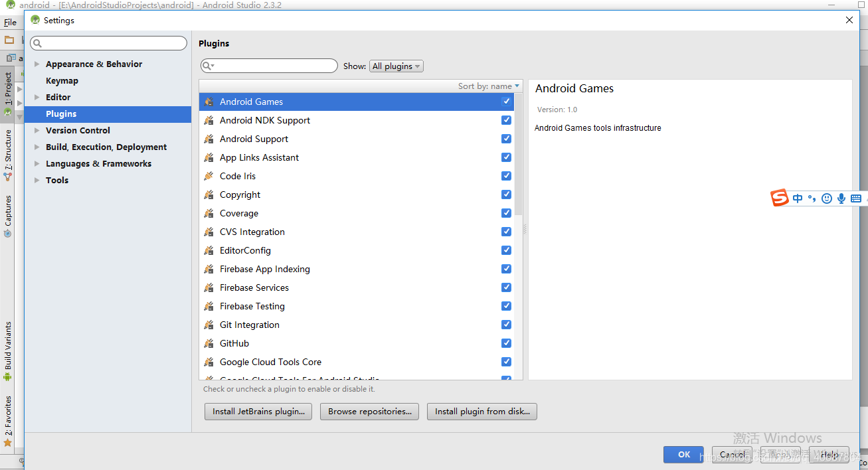868x470 pixels.
Task: Toggle the Copyright plugin checkbox
Action: click(x=507, y=195)
